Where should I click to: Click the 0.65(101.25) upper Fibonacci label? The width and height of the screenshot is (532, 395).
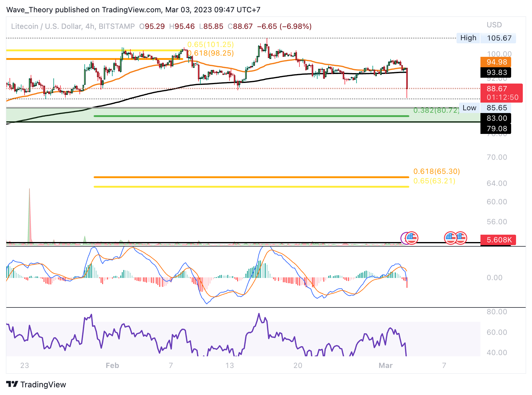(210, 45)
